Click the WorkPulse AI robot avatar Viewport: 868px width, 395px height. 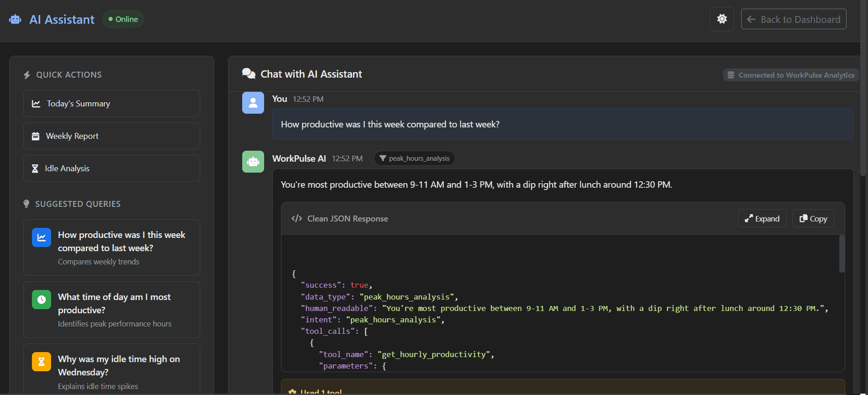click(x=253, y=162)
